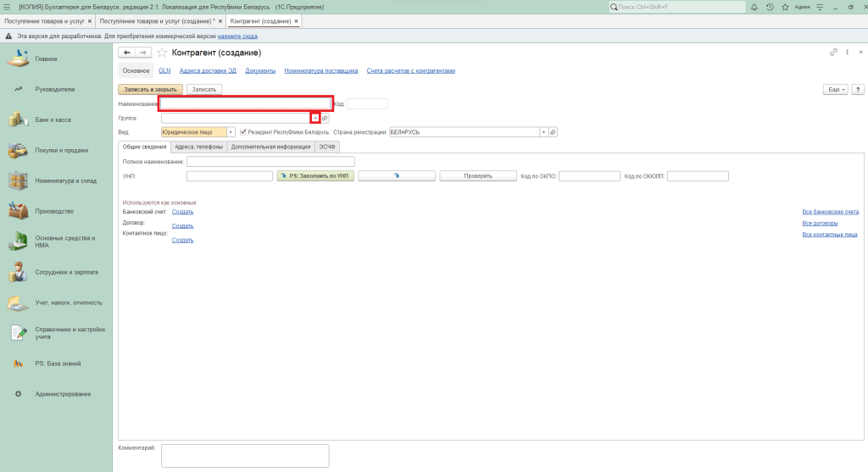Open the notifications bell icon
868x472 pixels.
click(x=754, y=7)
